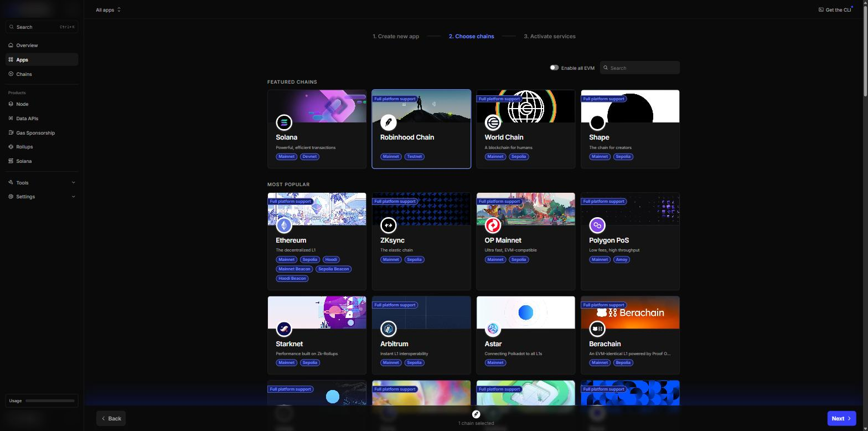The height and width of the screenshot is (431, 868).
Task: Toggle Ethereum Mainnet Beacon tag
Action: 294,269
